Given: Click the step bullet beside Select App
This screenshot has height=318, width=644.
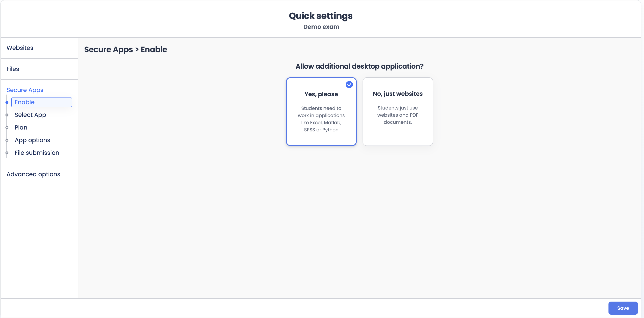Looking at the screenshot, I should pos(7,115).
